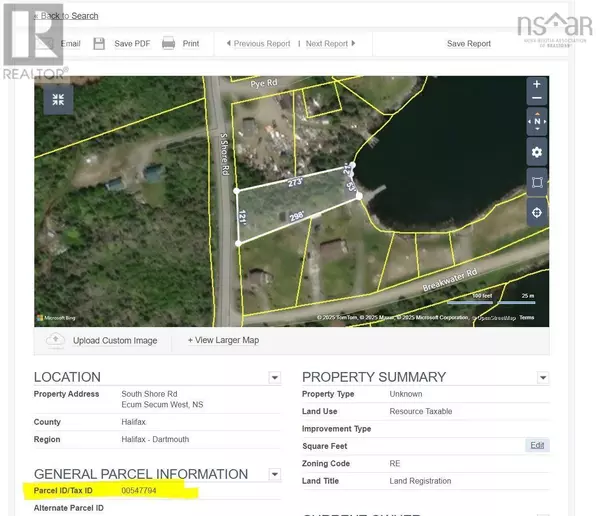Click the Upload Custom Image cloud icon

point(56,340)
